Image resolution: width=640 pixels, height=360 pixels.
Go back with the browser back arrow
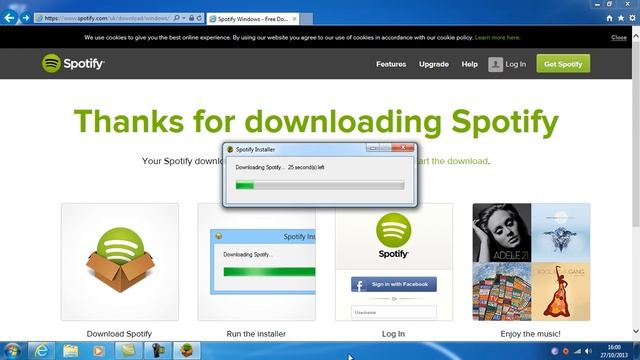[9, 18]
